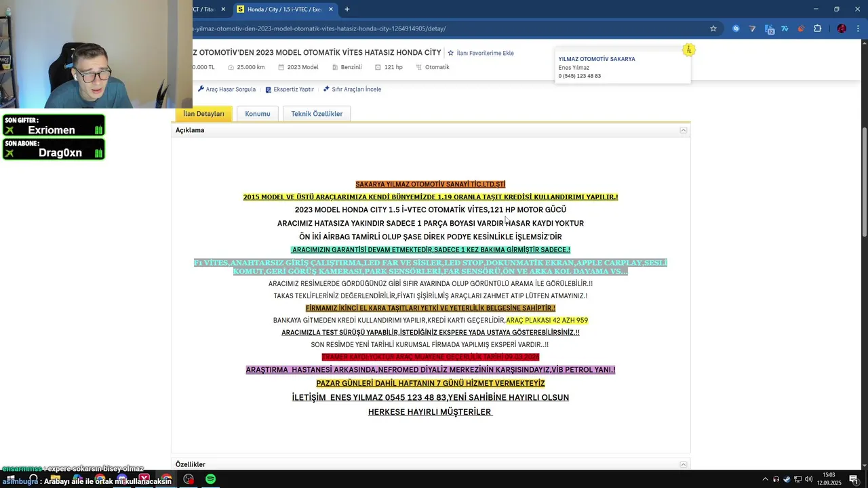
Task: Click the taskbar clock showing 15:03
Action: pyautogui.click(x=829, y=479)
